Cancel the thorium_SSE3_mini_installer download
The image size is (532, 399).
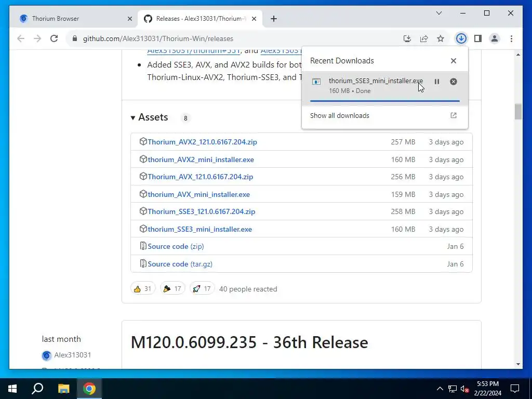pos(453,82)
